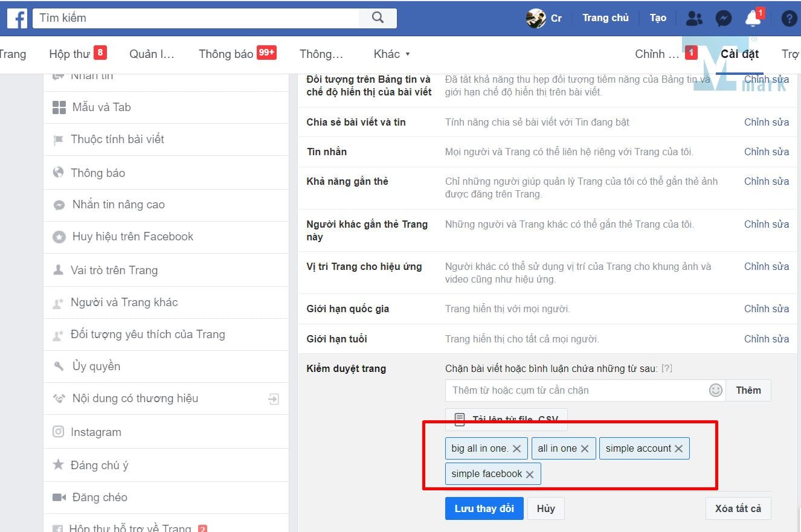Image resolution: width=801 pixels, height=532 pixels.
Task: Remove the 'big all in one.' tag
Action: 516,449
